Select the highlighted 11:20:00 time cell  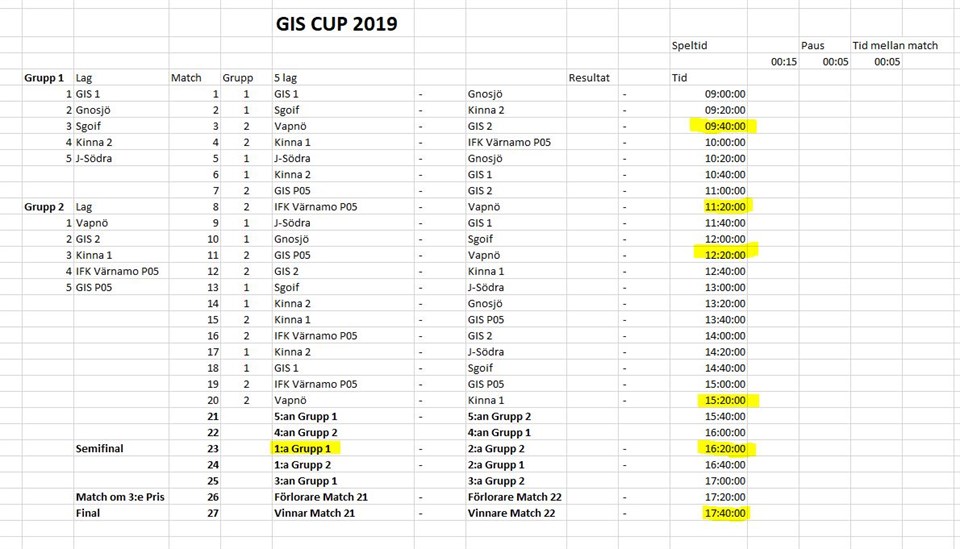(x=724, y=206)
